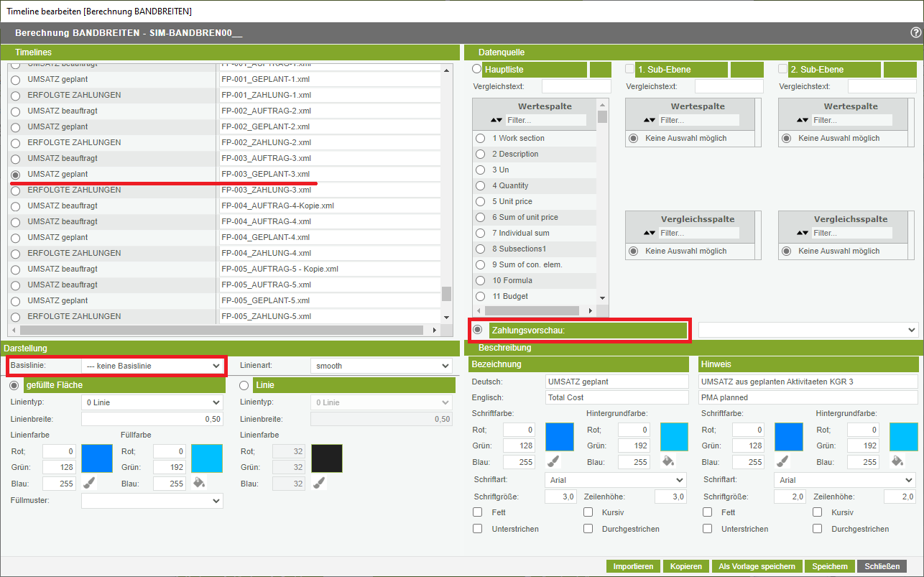Select radio button for 4 Quantity

tap(480, 185)
